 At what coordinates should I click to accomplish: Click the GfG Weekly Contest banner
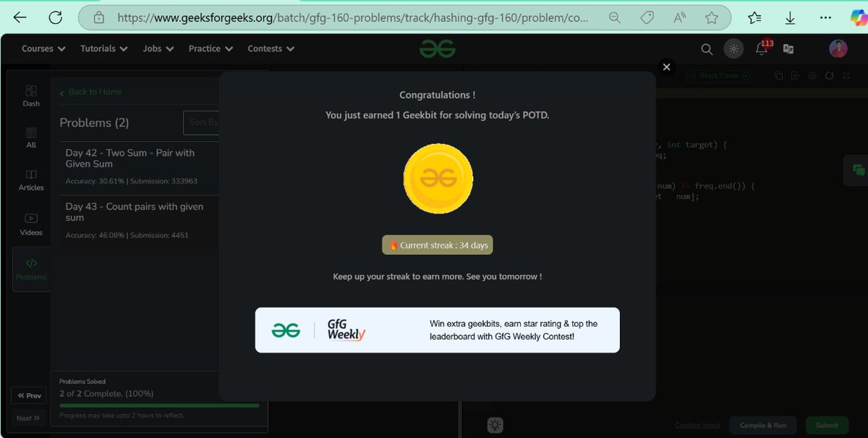(x=437, y=330)
